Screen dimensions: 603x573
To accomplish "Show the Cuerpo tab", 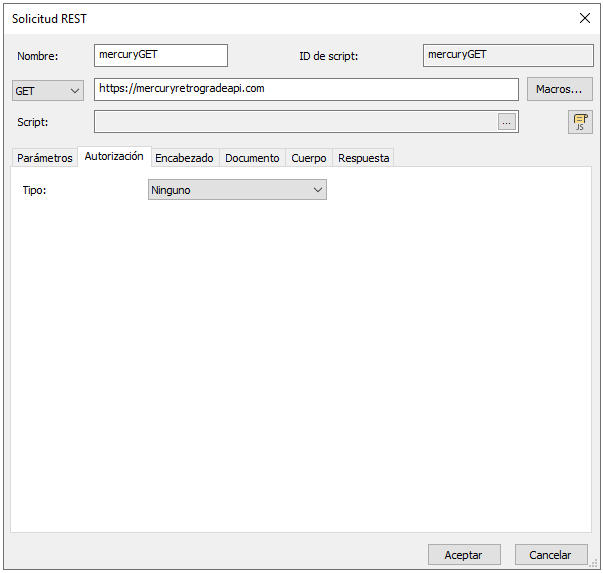I will tap(309, 158).
